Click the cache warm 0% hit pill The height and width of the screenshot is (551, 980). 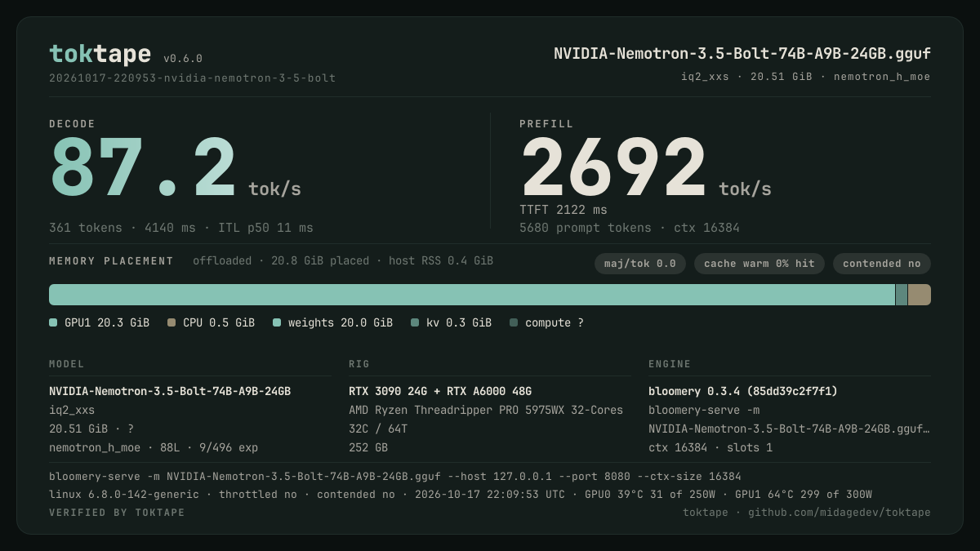pos(759,264)
